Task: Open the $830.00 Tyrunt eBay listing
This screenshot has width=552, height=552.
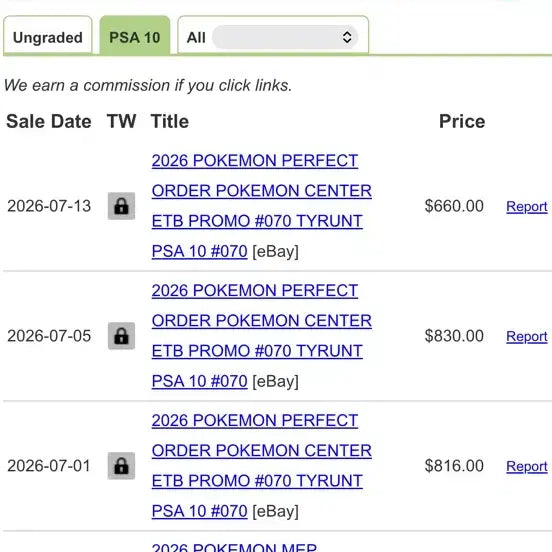Action: [x=262, y=336]
